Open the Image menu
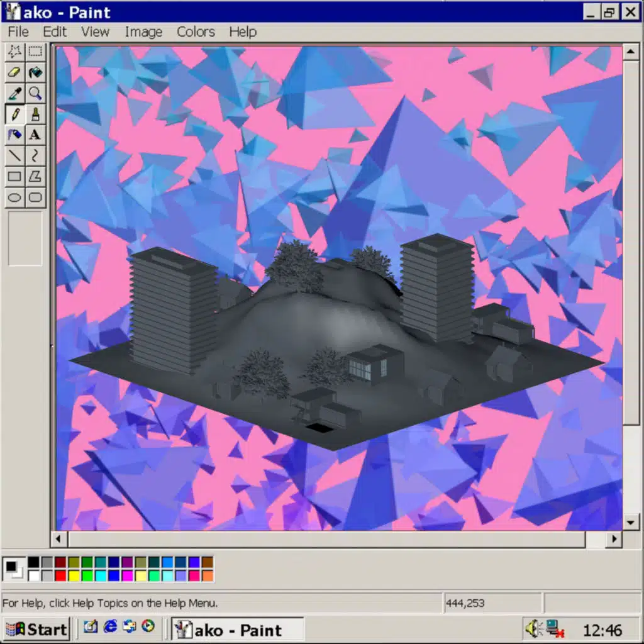 144,32
